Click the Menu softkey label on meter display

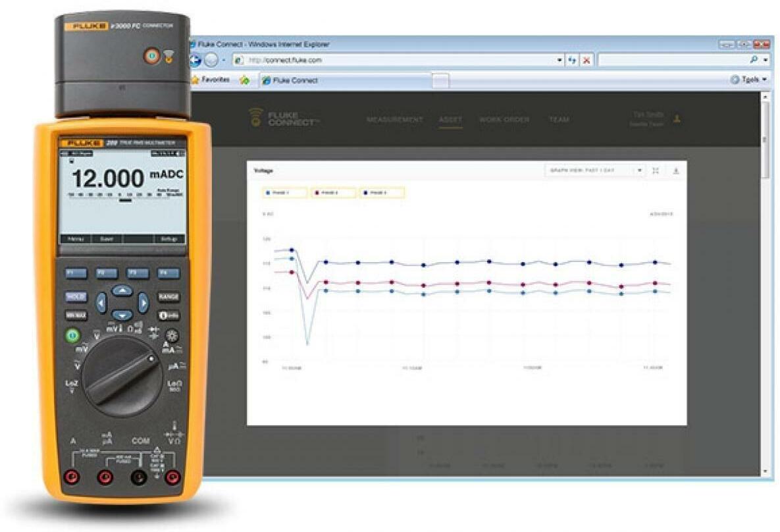(x=76, y=240)
